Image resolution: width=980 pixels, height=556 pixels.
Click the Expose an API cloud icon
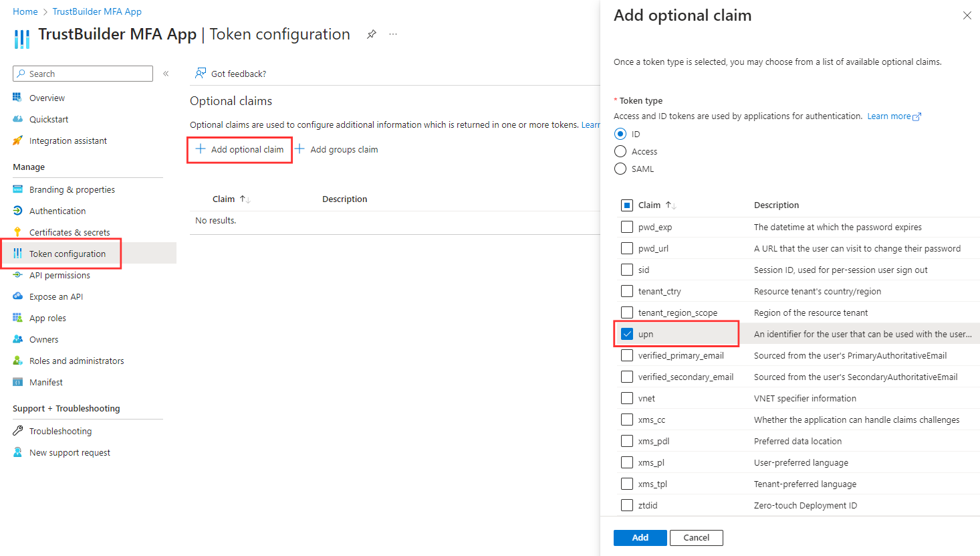click(17, 296)
